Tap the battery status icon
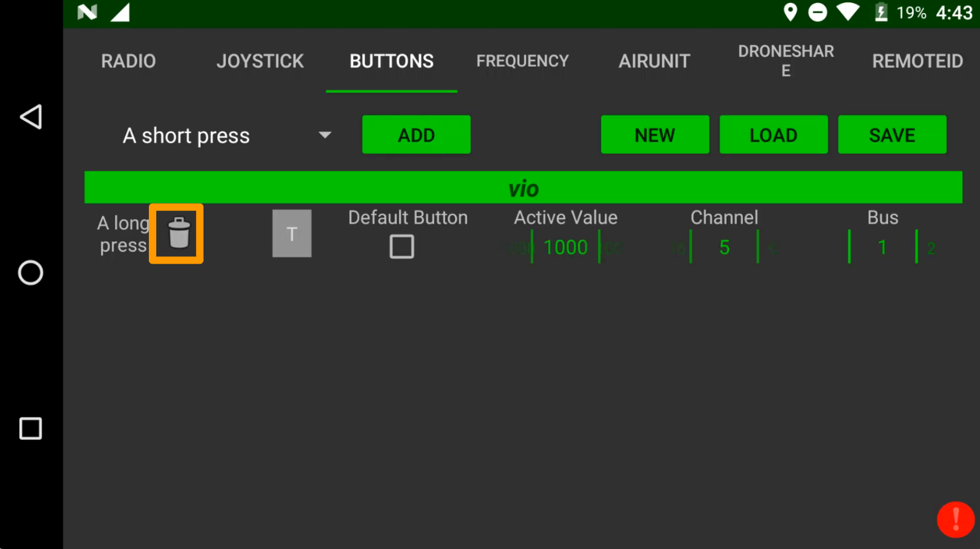The width and height of the screenshot is (980, 549). tap(881, 12)
